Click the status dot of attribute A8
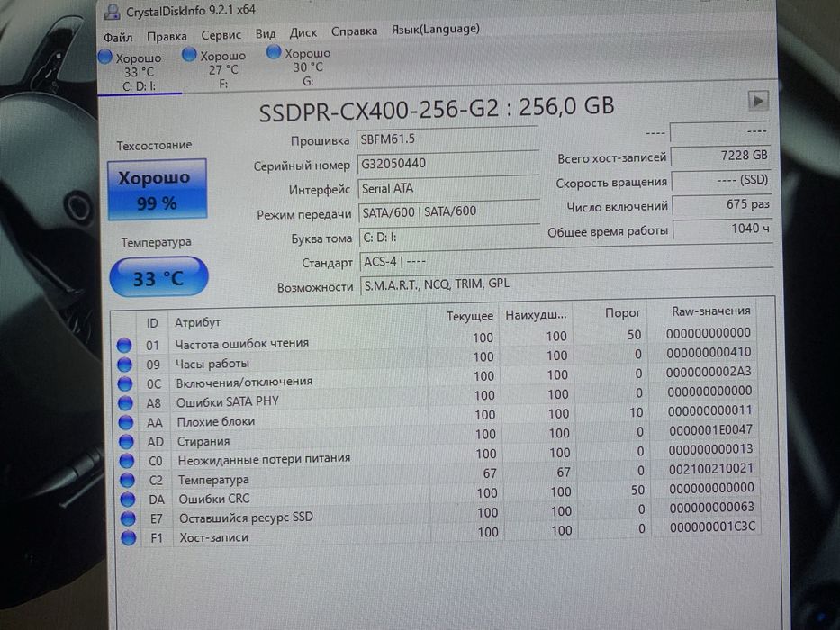The image size is (840, 630). [125, 403]
